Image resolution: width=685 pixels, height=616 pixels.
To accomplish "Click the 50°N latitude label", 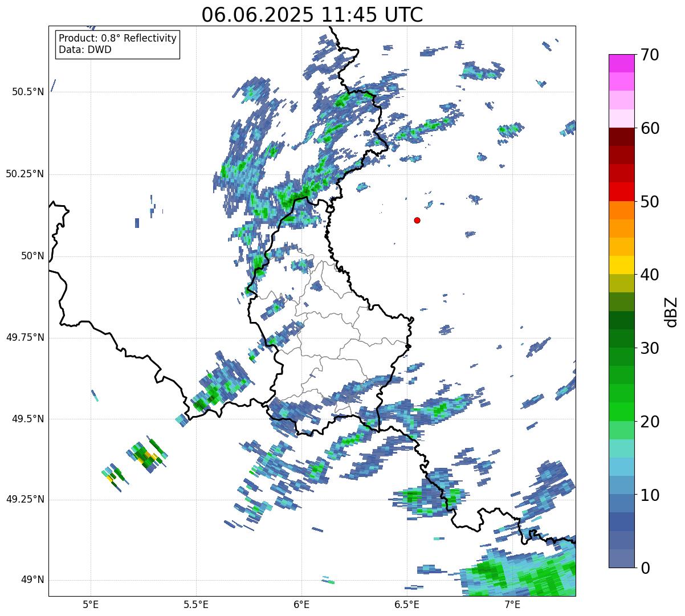I will [x=32, y=256].
